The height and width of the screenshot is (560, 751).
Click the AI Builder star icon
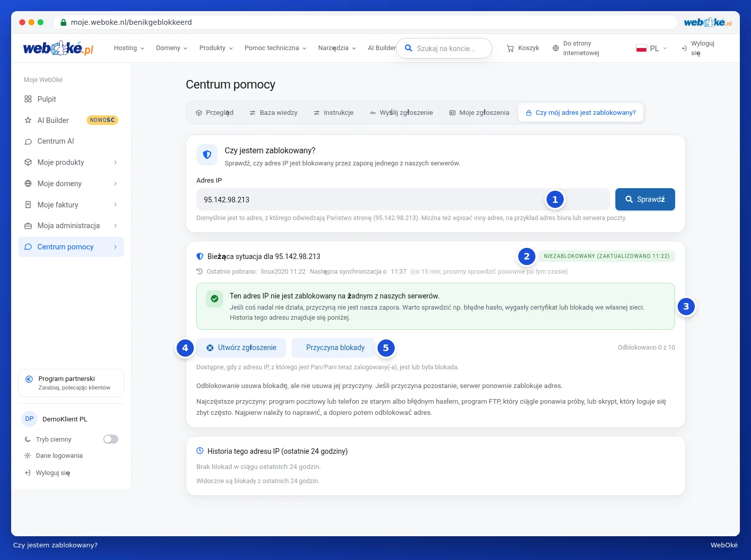click(x=28, y=120)
